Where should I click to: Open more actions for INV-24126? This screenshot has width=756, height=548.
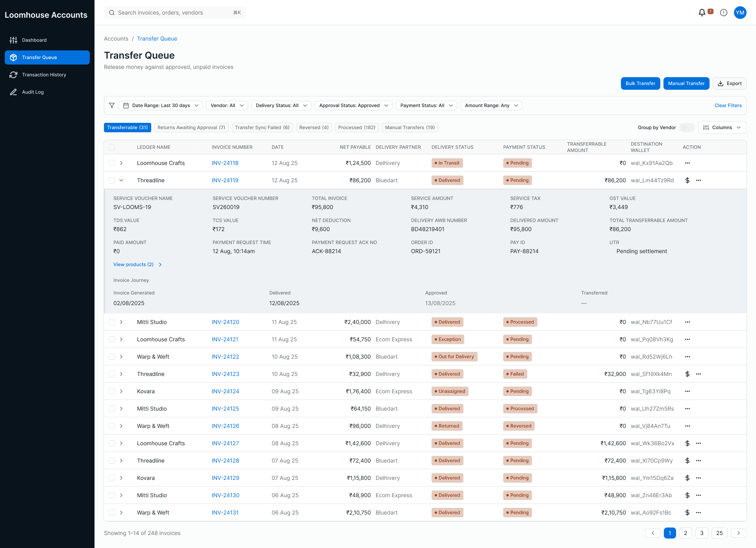click(x=687, y=426)
